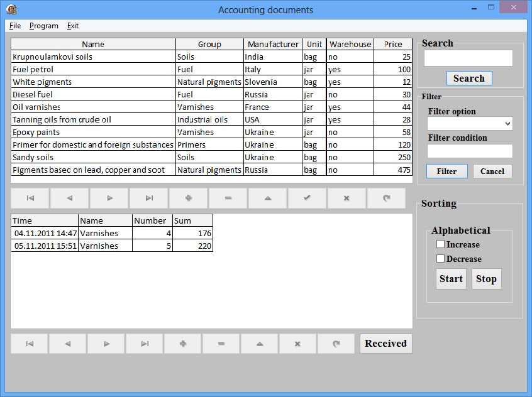This screenshot has width=532, height=397.
Task: Expand the Filter option dropdown
Action: [x=508, y=124]
